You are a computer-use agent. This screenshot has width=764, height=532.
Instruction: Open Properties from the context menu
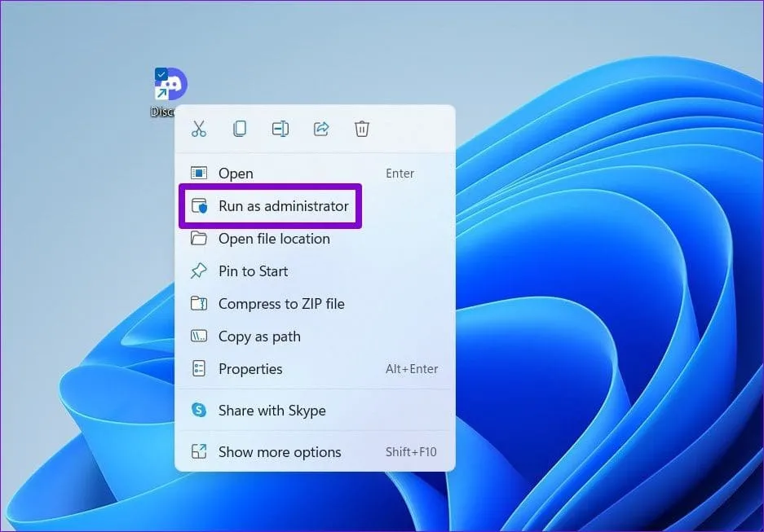[x=250, y=369]
